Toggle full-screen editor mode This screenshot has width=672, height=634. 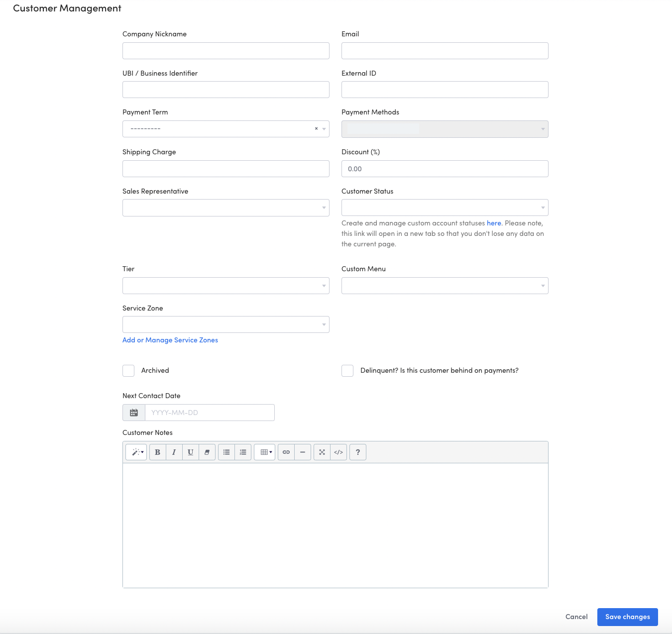tap(322, 452)
